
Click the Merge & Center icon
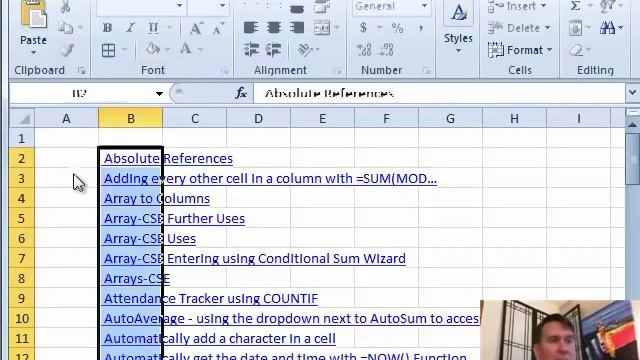(322, 28)
